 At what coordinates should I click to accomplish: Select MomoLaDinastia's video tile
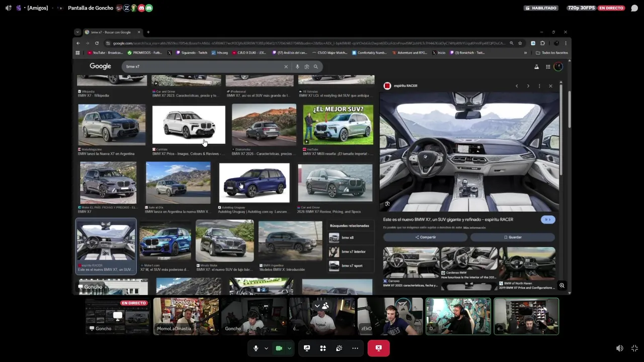click(186, 316)
